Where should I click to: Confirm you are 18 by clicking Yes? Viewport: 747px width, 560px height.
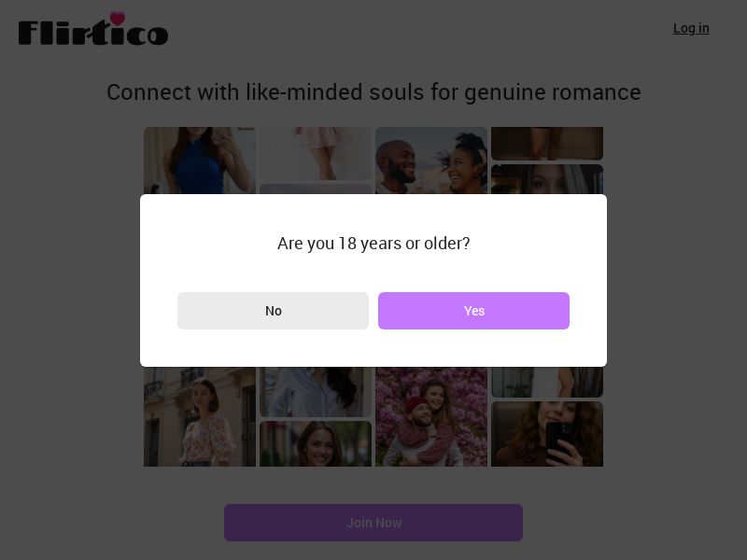pyautogui.click(x=473, y=311)
